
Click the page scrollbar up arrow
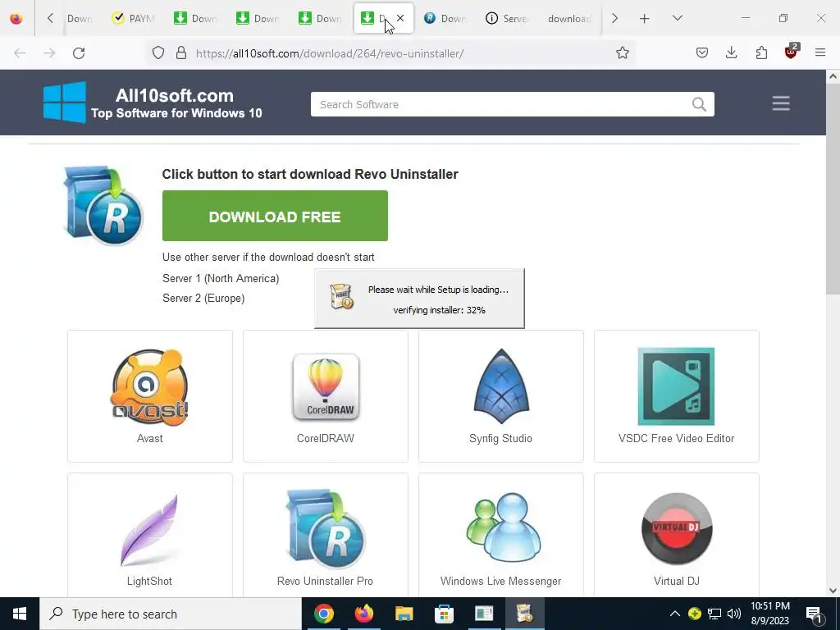click(833, 76)
